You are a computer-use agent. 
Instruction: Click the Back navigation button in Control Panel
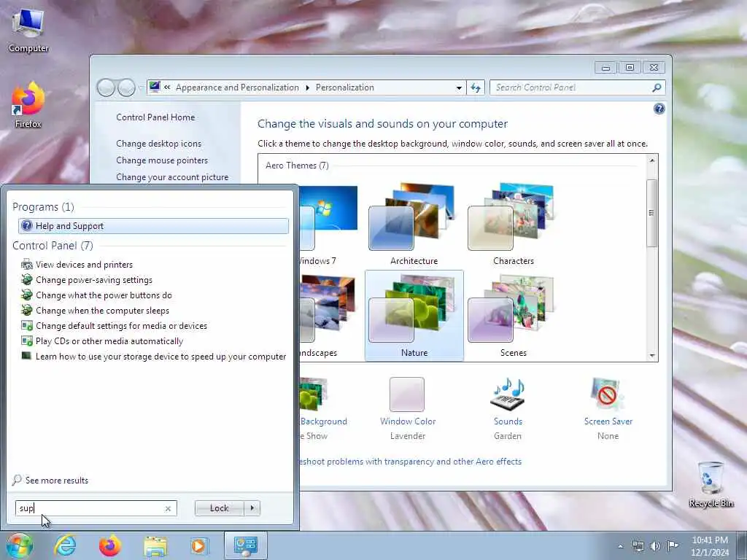tap(107, 87)
